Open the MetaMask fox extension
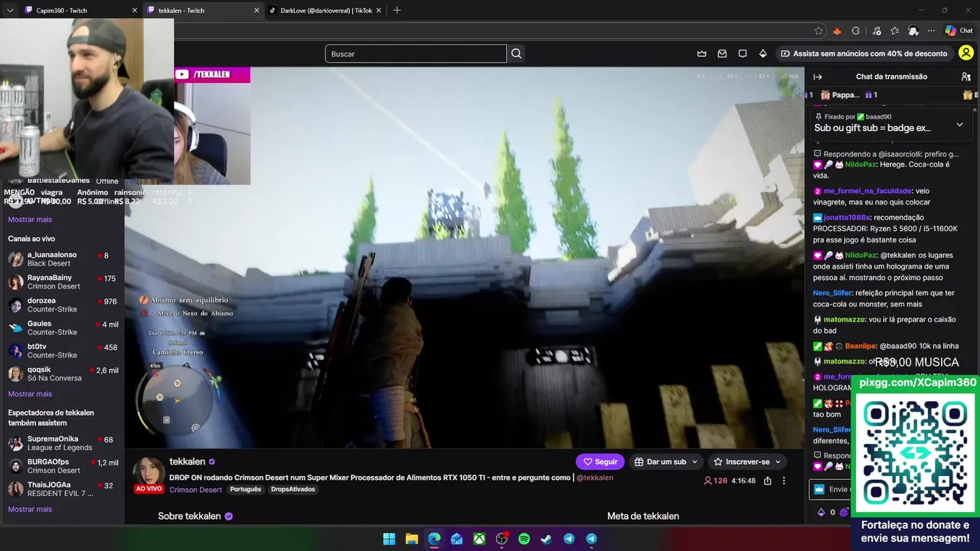The height and width of the screenshot is (551, 980). point(837,31)
